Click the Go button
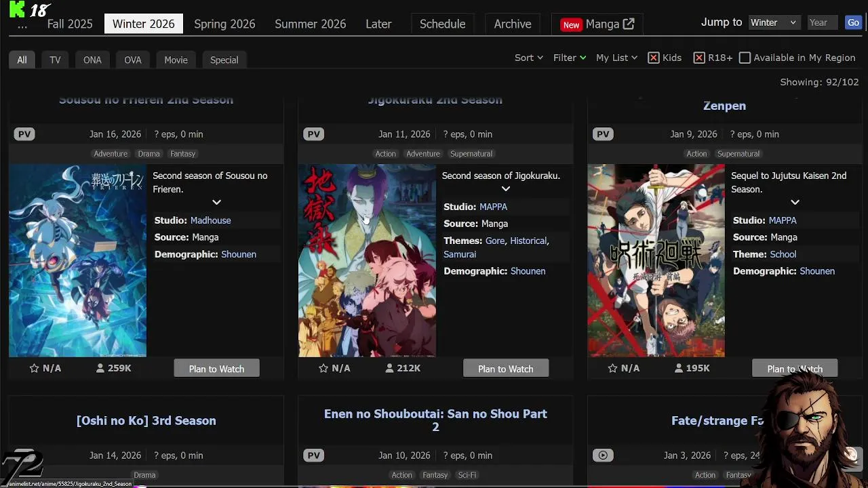This screenshot has height=488, width=868. (x=853, y=22)
